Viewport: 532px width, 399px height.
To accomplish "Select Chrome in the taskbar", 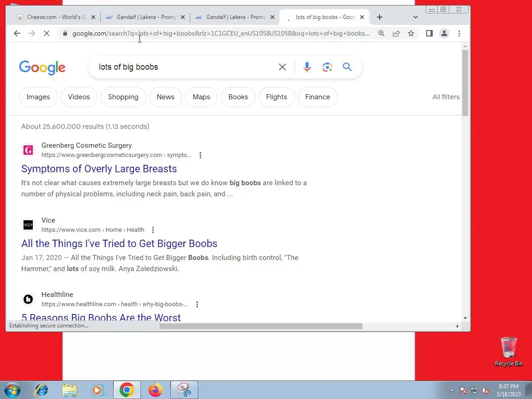I will 127,390.
